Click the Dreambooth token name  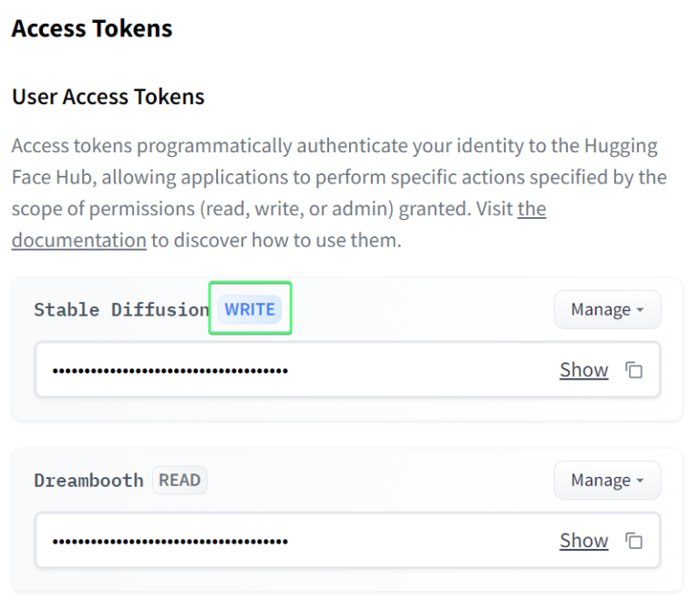click(x=88, y=481)
